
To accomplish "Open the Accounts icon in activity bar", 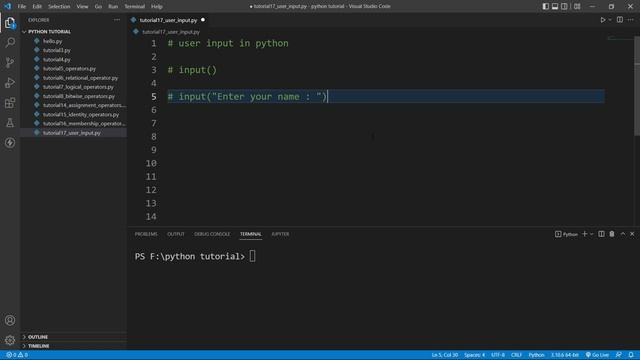I will pyautogui.click(x=10, y=320).
